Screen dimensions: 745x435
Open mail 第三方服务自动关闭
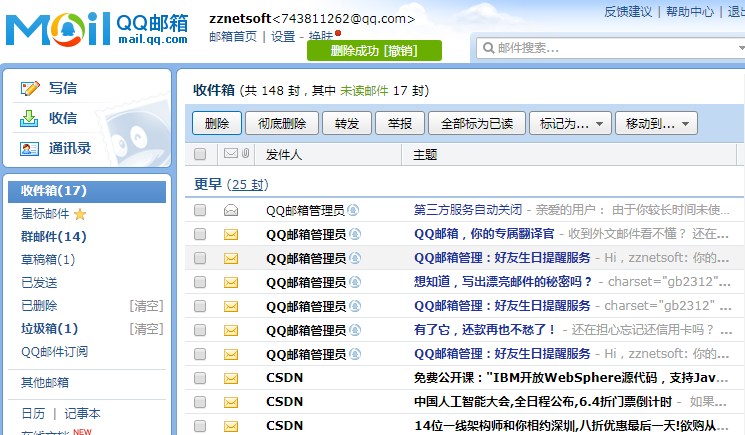[x=468, y=210]
